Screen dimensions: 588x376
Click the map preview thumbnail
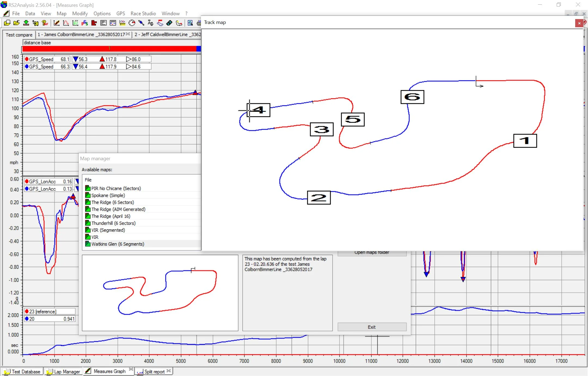coord(160,293)
